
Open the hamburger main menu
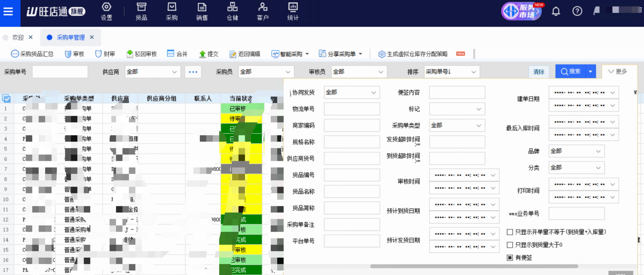[8, 12]
